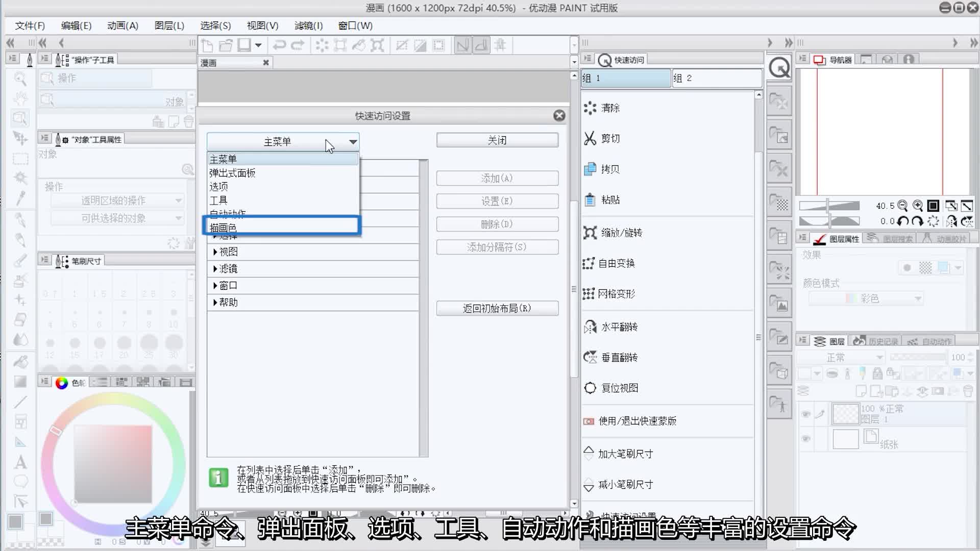
Task: Open the 主菜单 dropdown combo box
Action: [283, 142]
